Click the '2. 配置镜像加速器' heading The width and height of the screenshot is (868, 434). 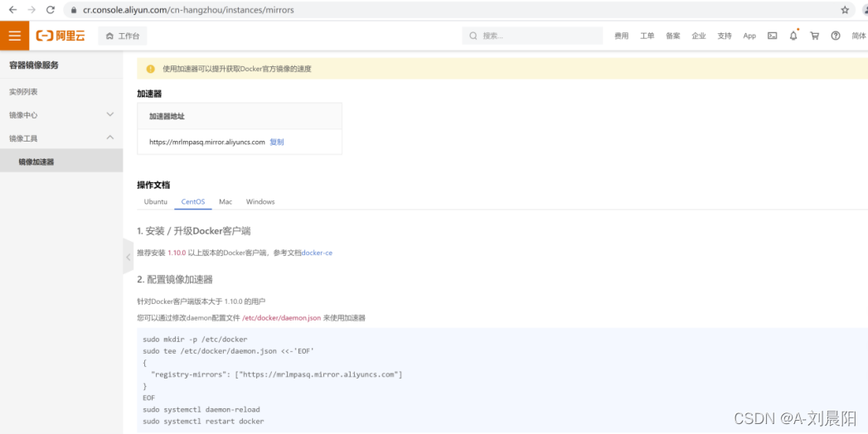175,279
